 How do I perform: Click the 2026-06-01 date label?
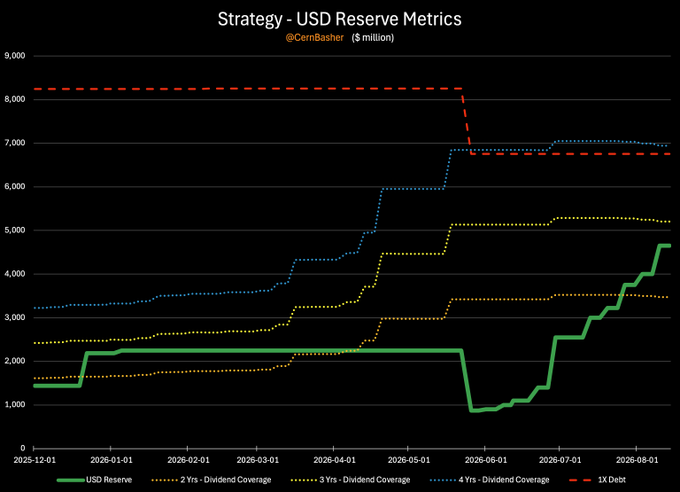(x=486, y=460)
